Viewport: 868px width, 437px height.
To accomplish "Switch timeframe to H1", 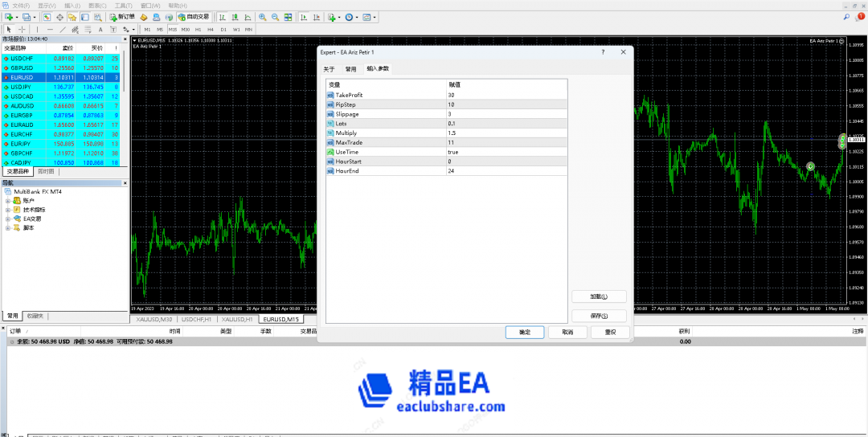I will click(199, 29).
